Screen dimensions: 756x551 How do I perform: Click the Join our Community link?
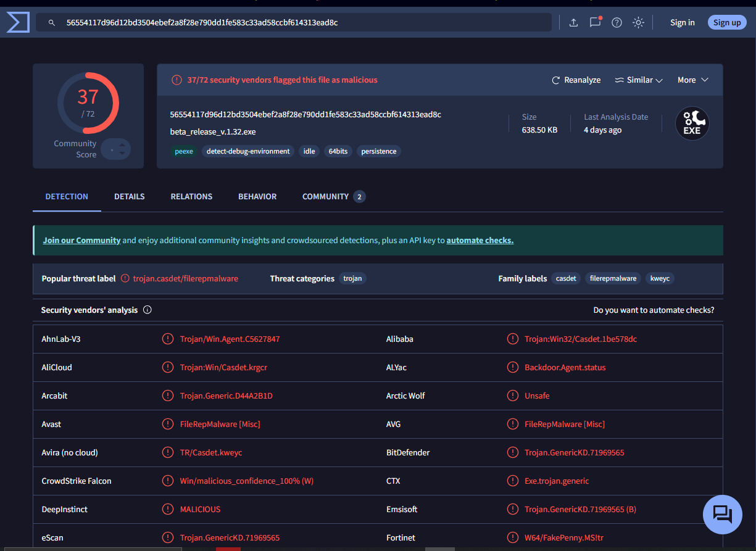(x=81, y=241)
